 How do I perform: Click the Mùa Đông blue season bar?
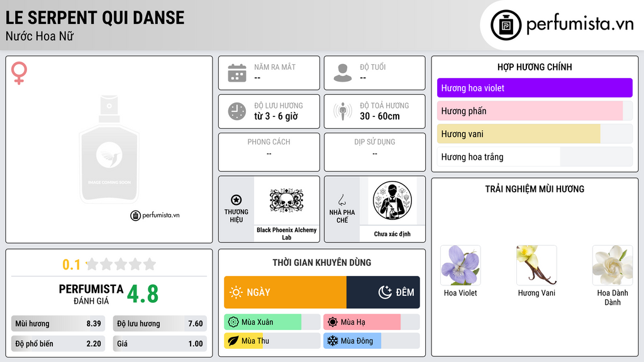point(372,341)
